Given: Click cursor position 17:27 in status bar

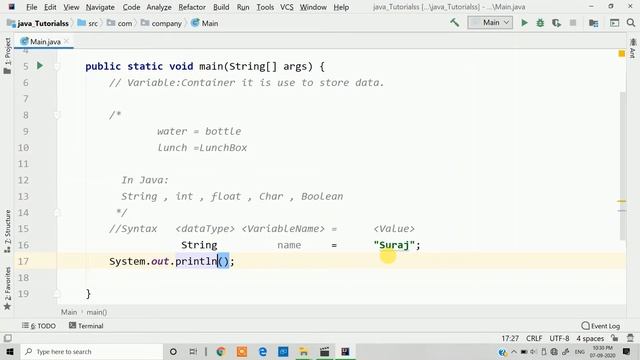Looking at the screenshot, I should tap(510, 338).
